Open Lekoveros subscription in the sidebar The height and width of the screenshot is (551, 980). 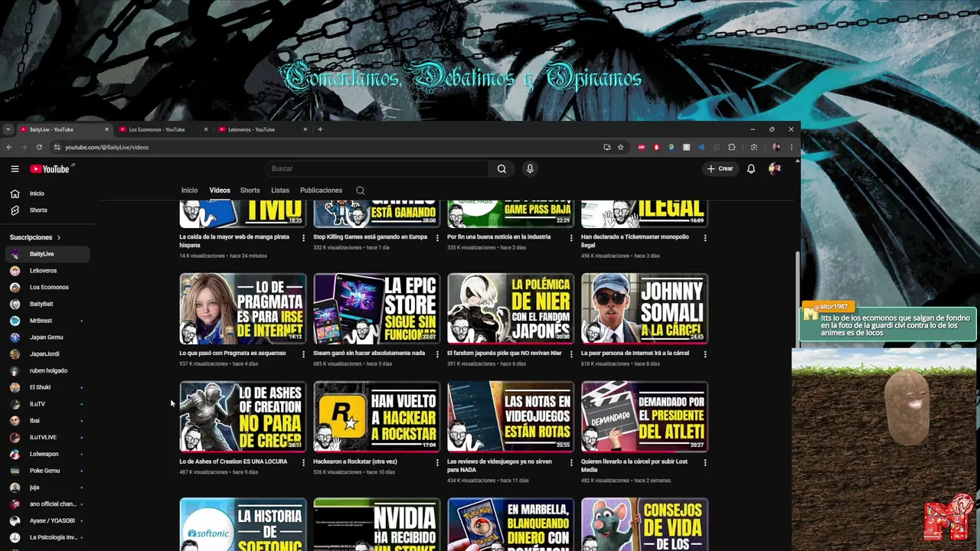[47, 271]
